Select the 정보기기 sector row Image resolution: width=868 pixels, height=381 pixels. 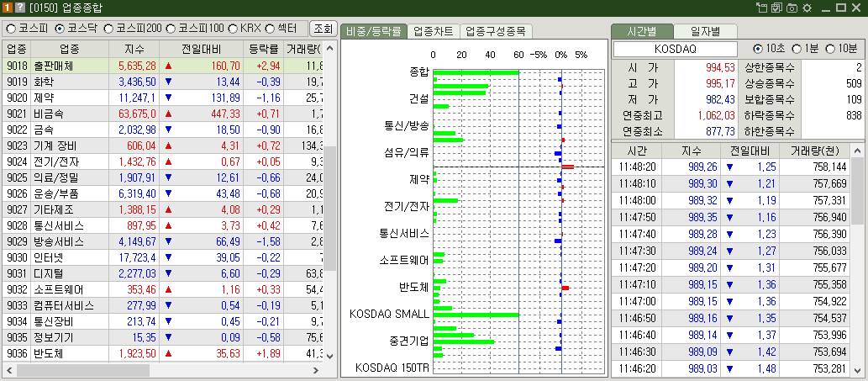[163, 338]
